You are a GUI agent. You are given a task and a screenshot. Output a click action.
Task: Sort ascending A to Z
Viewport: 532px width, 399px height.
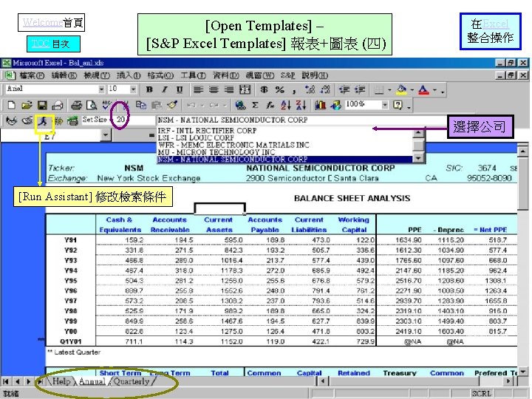click(286, 105)
